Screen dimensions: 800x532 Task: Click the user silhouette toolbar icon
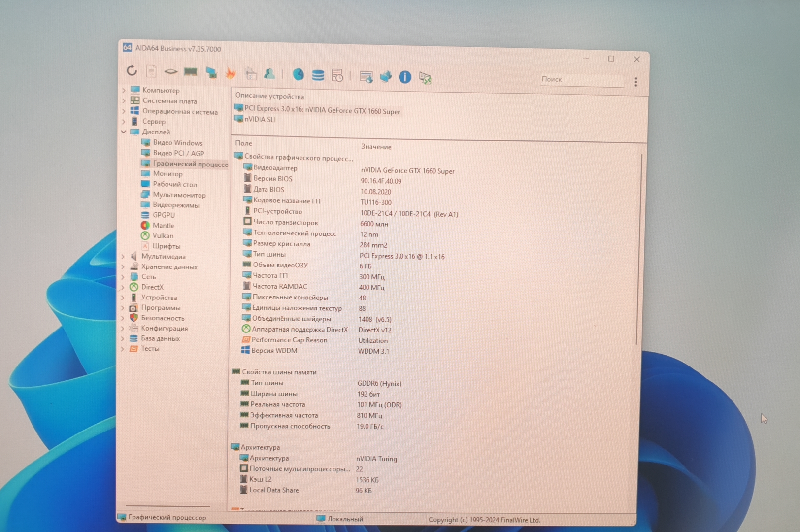point(269,74)
